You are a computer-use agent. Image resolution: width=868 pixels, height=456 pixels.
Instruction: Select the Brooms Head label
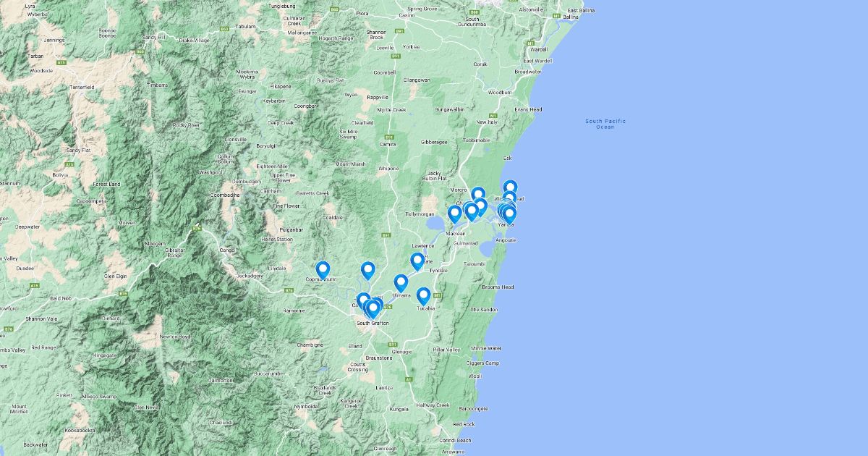(x=498, y=287)
